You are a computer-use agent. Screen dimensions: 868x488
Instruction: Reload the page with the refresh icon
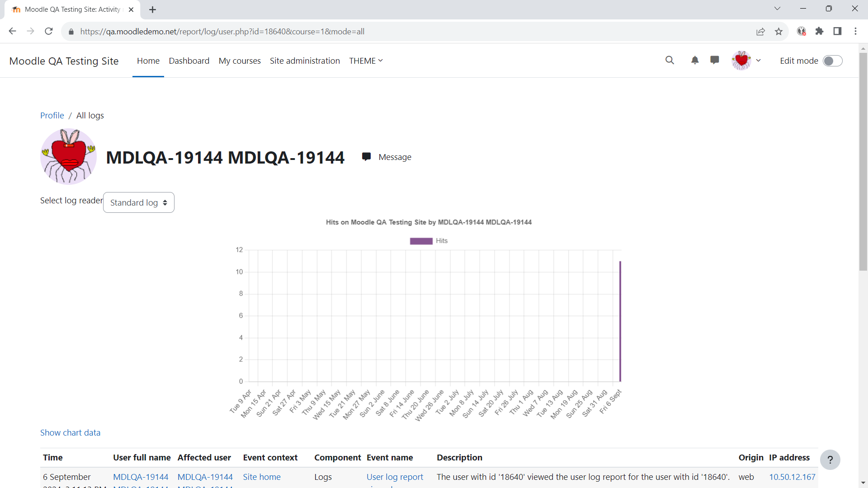coord(49,31)
